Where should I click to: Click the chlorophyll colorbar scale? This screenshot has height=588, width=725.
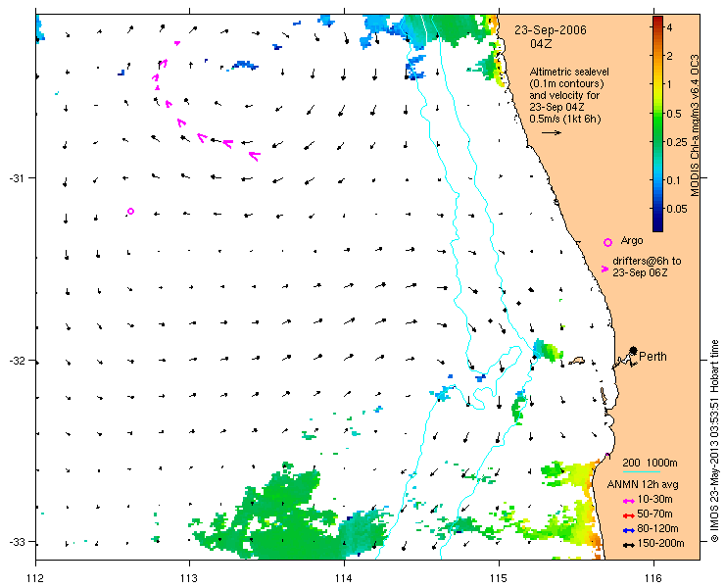pos(657,123)
